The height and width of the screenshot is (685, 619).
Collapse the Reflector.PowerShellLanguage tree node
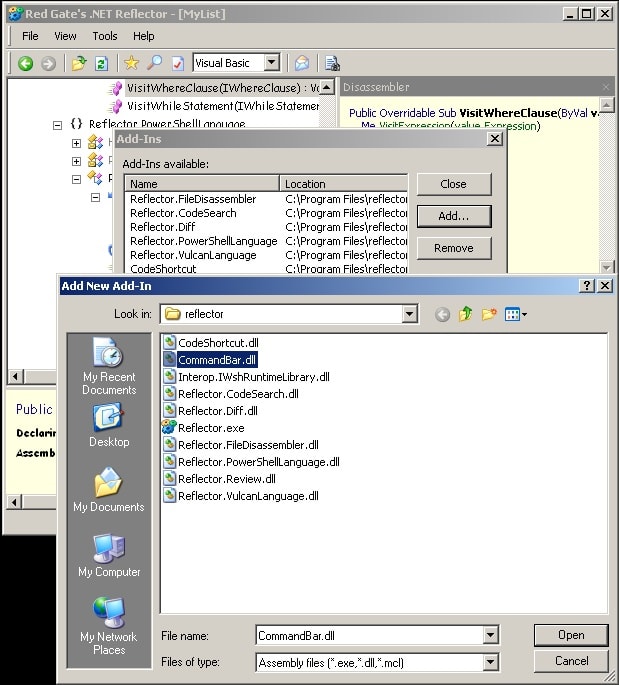[x=57, y=125]
